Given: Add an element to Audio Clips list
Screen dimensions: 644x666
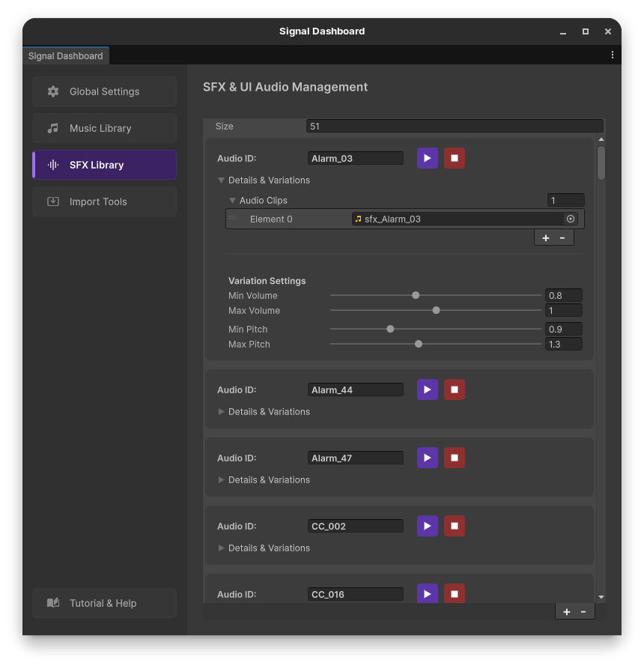Looking at the screenshot, I should click(x=546, y=238).
